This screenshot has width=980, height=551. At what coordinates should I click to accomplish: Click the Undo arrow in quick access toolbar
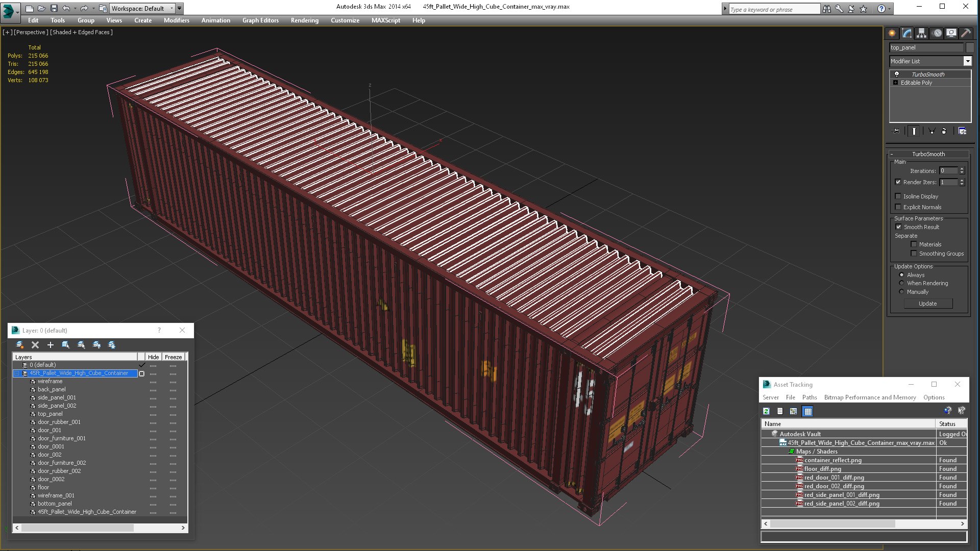pyautogui.click(x=66, y=8)
